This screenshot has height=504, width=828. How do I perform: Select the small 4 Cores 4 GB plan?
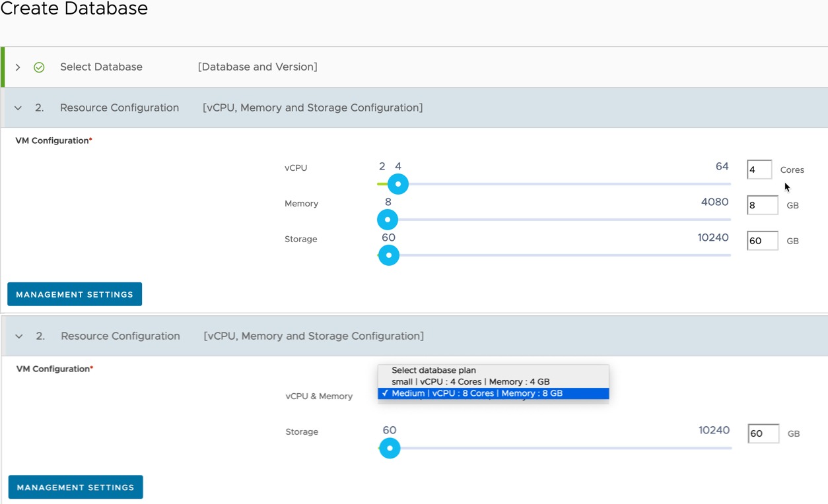pos(493,381)
